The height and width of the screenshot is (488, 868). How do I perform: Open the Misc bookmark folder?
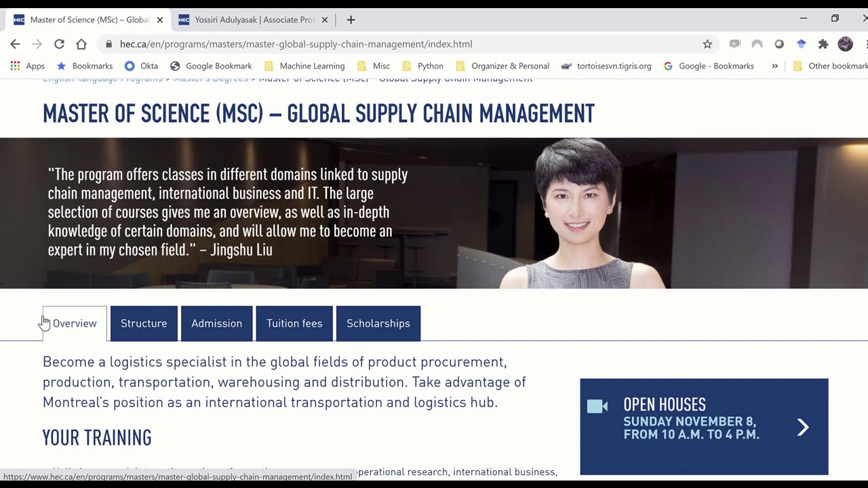coord(374,66)
